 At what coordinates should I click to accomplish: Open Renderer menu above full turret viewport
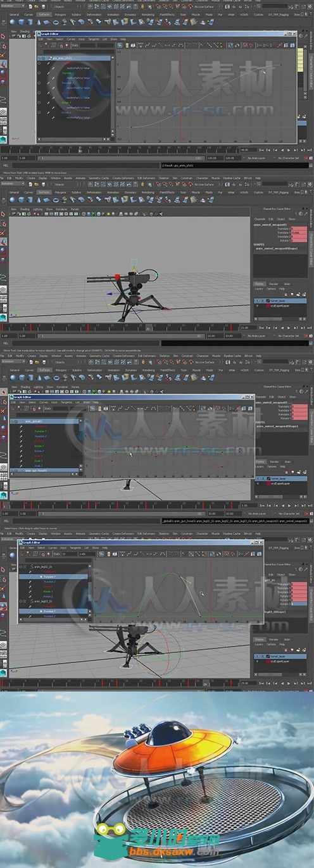click(x=61, y=208)
